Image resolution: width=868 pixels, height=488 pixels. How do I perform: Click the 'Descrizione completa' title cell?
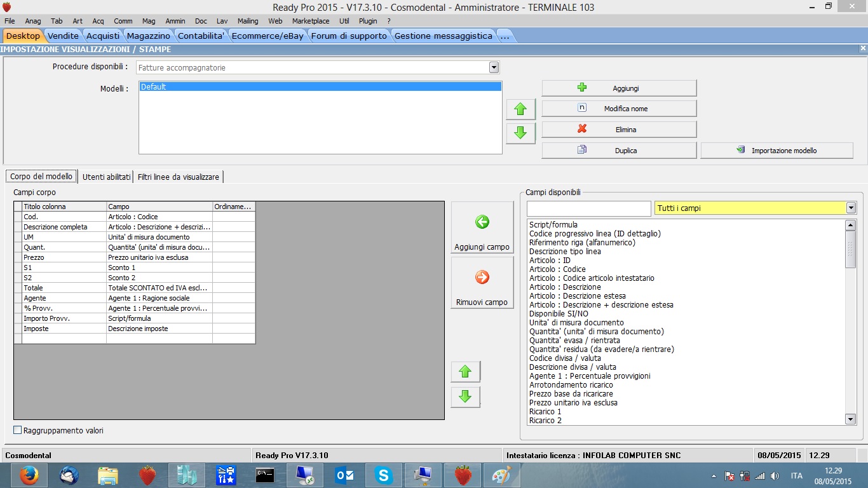tap(64, 227)
